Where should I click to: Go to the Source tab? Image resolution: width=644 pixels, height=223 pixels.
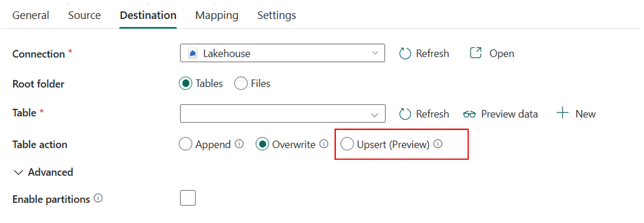click(x=84, y=15)
